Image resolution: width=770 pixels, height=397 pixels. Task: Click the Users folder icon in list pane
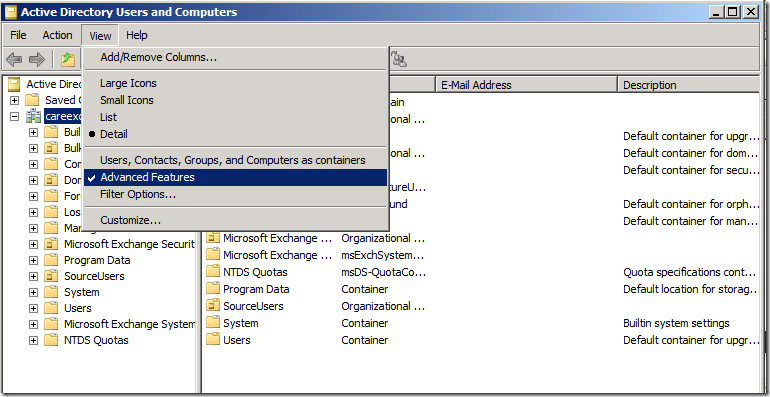[x=213, y=340]
